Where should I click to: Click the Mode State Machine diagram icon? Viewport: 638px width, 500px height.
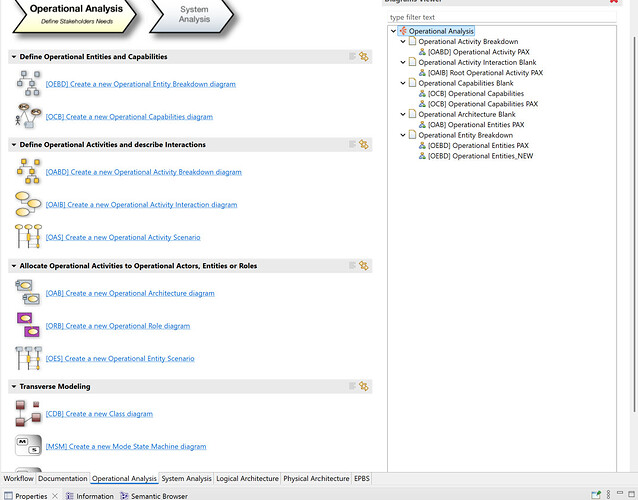[28, 446]
